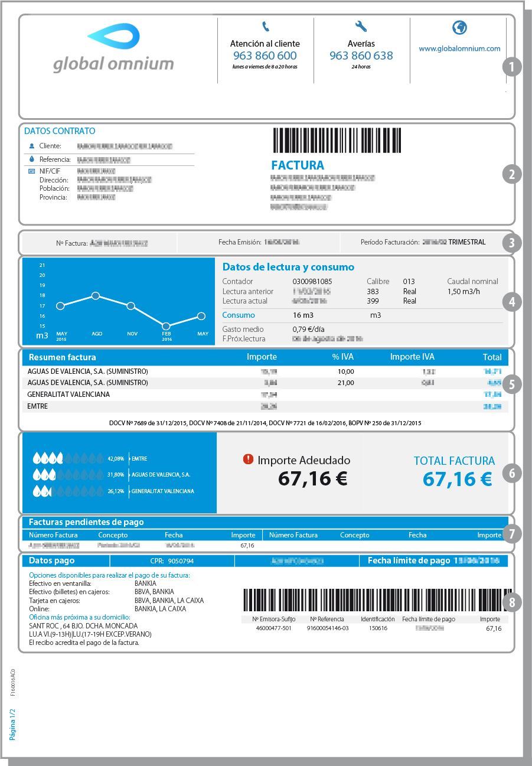
Task: Click the Fecha límite de pago label
Action: click(x=409, y=560)
